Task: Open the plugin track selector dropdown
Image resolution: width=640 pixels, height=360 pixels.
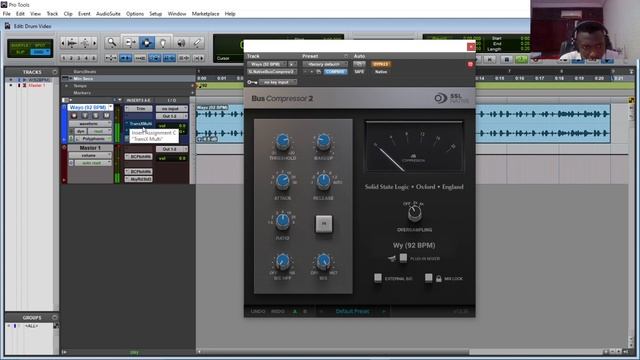Action: [267, 64]
